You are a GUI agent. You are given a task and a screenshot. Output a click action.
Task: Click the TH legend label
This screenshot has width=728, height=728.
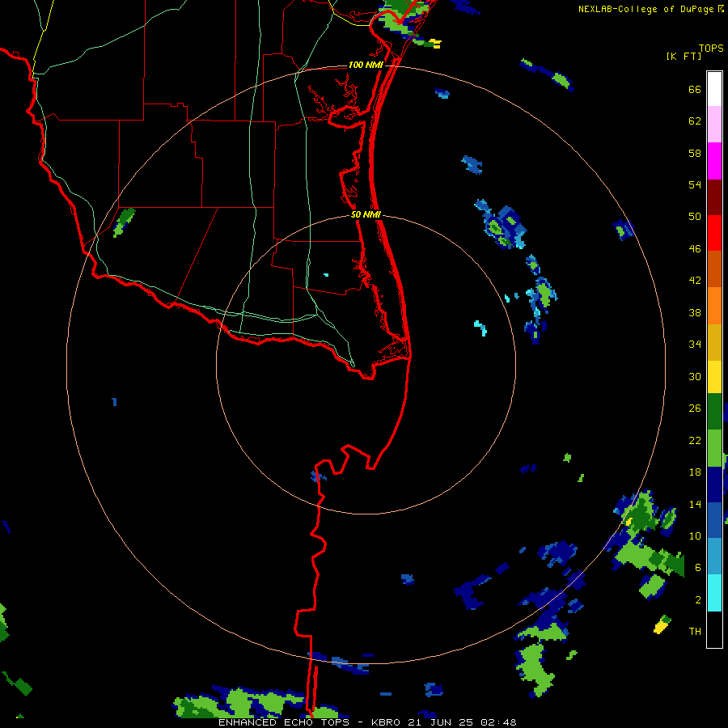pos(695,631)
